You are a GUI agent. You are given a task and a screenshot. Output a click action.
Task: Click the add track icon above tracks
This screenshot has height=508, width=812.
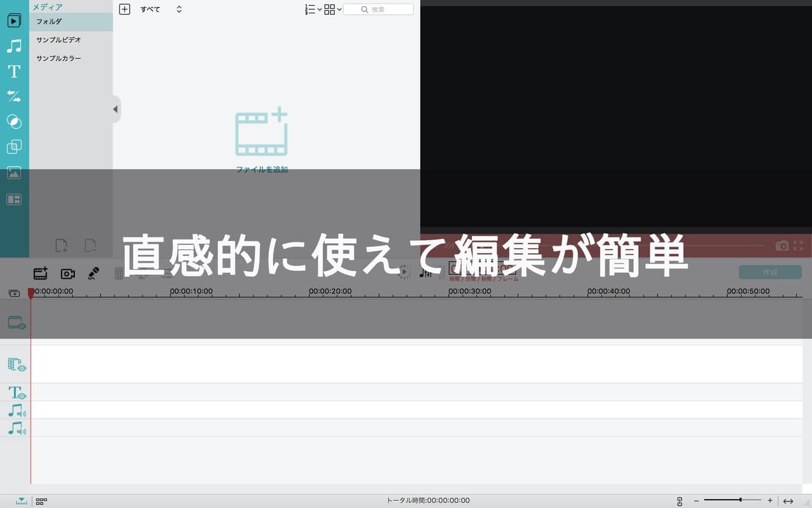point(14,293)
